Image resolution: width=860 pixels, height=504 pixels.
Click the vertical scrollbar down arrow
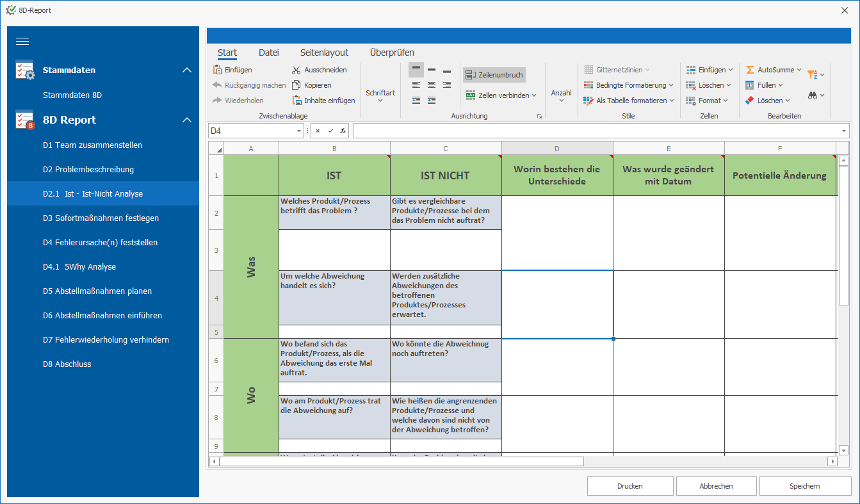843,450
